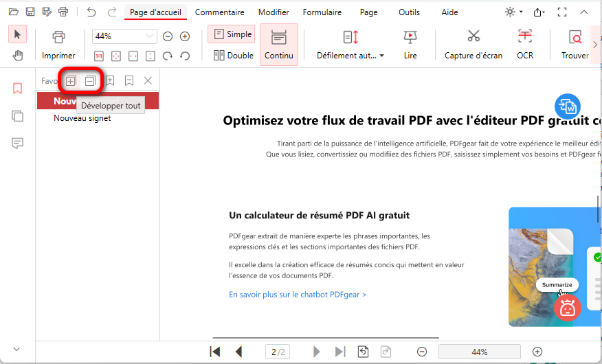The image size is (602, 364).
Task: Click the blue convert-to-Word floating button
Action: pyautogui.click(x=568, y=106)
